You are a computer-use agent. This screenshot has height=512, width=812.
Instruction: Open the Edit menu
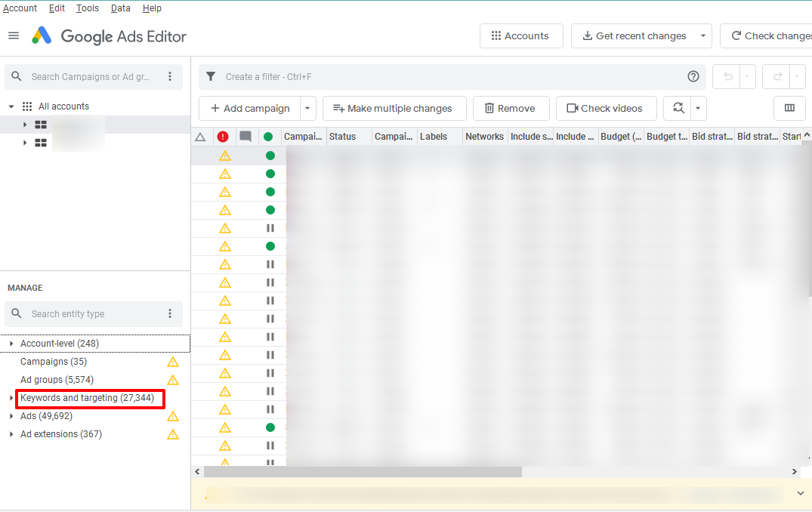pos(57,8)
